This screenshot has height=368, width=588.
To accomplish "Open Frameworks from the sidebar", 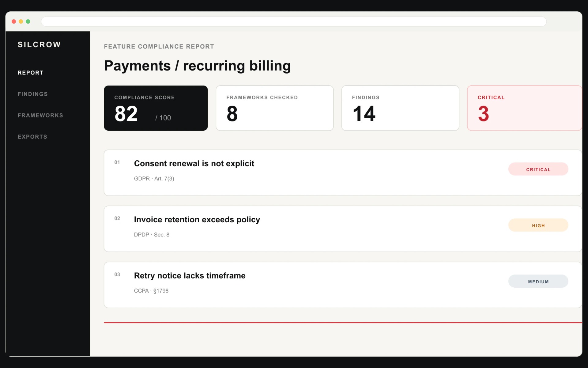I will click(x=40, y=115).
